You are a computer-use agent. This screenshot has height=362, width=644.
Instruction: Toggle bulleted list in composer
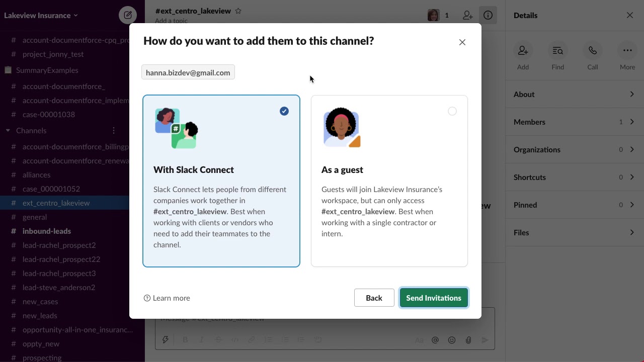285,340
